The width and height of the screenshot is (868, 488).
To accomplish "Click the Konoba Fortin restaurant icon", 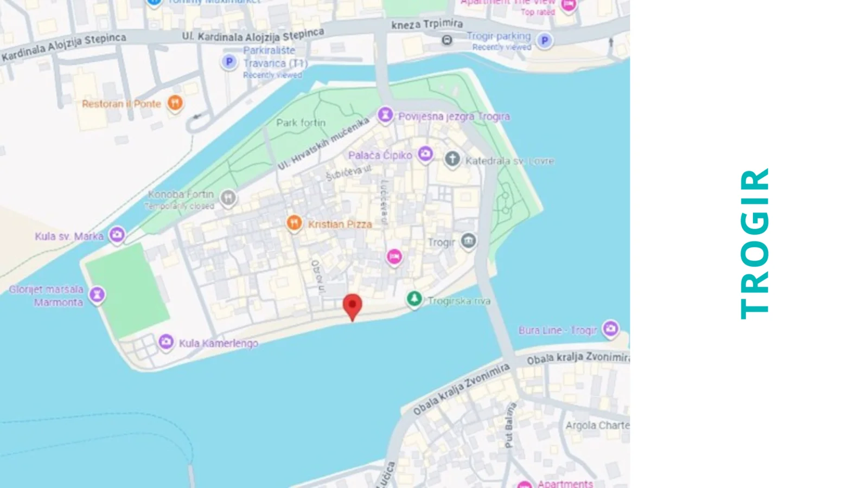I will 228,198.
